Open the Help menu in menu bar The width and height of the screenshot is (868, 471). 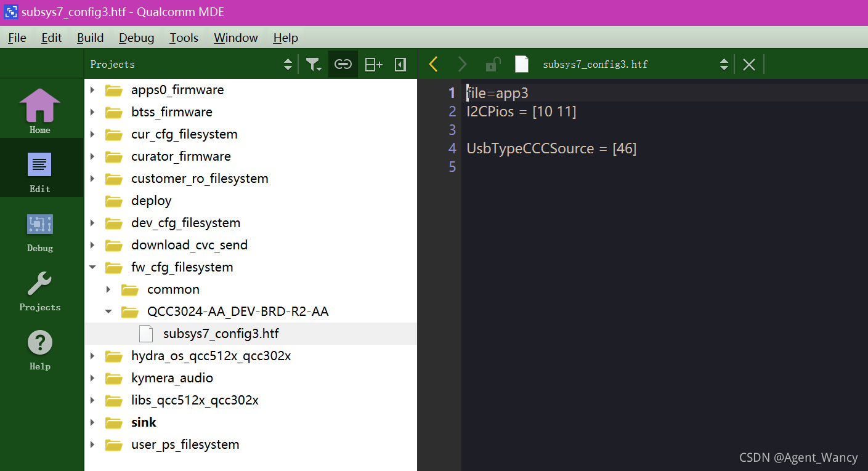(286, 38)
